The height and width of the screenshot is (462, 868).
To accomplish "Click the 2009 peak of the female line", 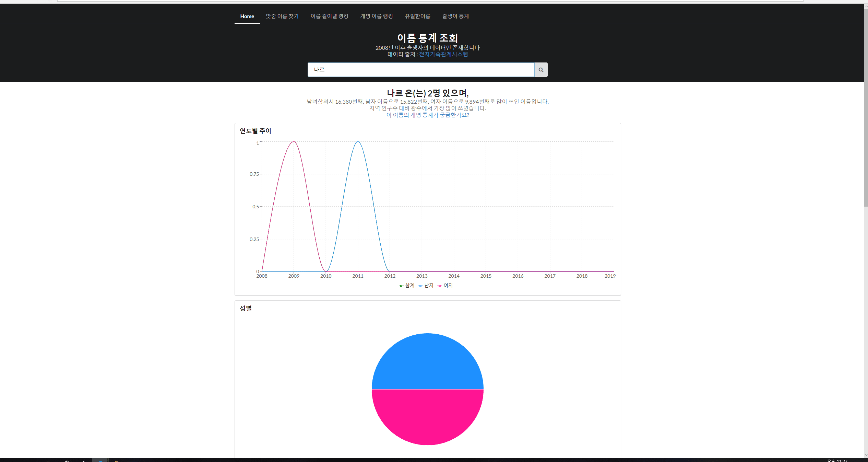I will (294, 142).
